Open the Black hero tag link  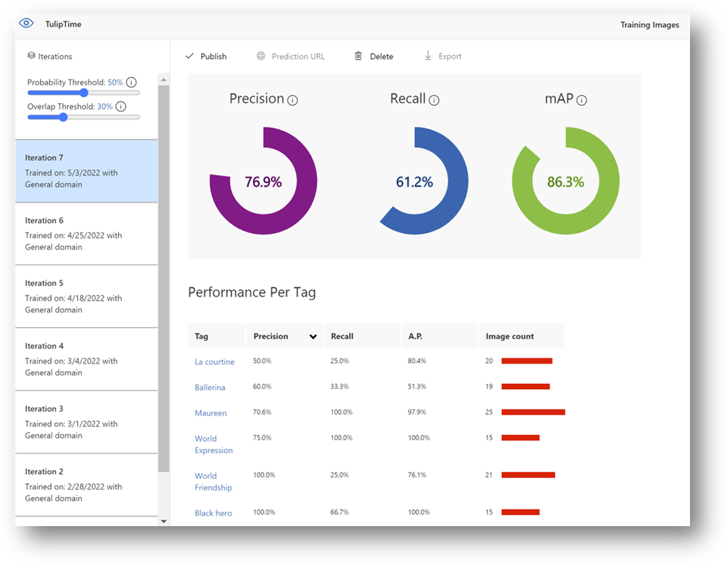point(213,513)
